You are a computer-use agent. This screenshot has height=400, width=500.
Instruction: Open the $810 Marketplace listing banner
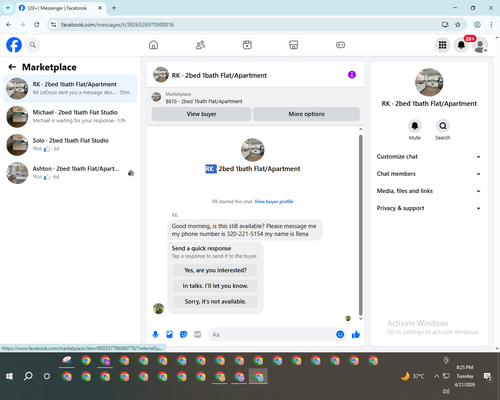[x=256, y=97]
